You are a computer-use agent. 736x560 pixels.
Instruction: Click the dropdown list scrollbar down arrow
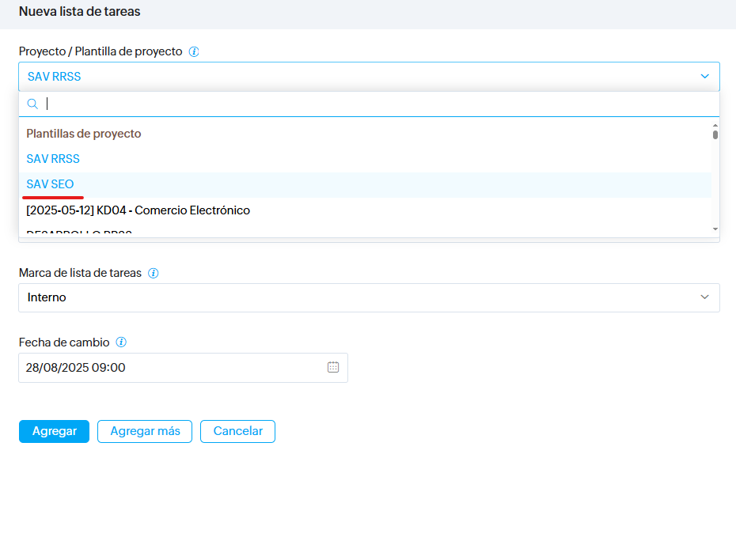(715, 229)
